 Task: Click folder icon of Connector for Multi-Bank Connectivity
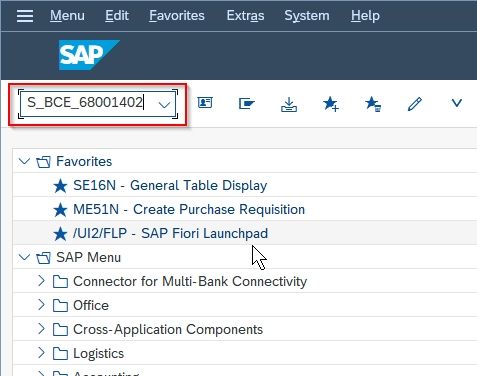[60, 282]
